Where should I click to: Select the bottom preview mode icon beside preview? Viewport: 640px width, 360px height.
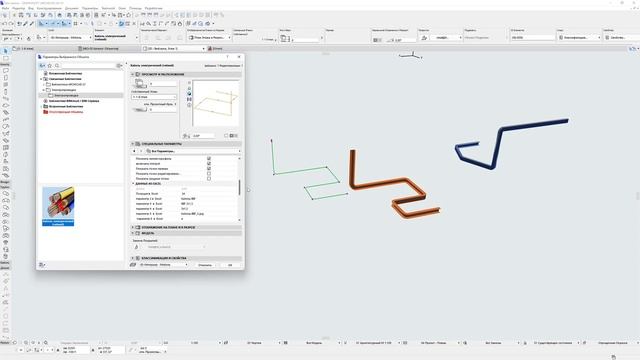[x=189, y=105]
